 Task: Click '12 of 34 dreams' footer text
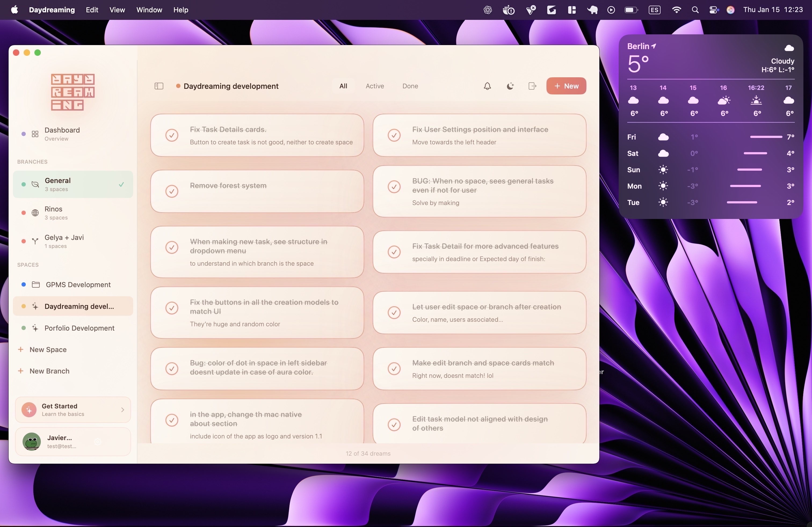368,454
